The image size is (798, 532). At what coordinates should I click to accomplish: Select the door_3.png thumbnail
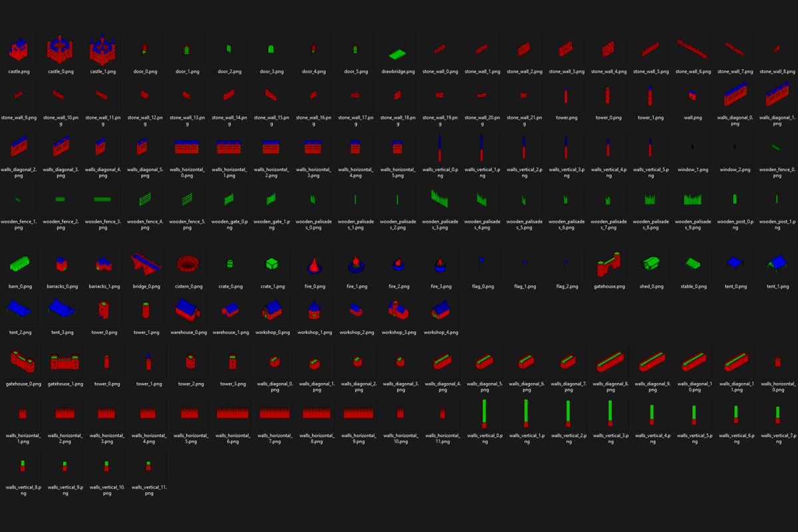coord(271,49)
